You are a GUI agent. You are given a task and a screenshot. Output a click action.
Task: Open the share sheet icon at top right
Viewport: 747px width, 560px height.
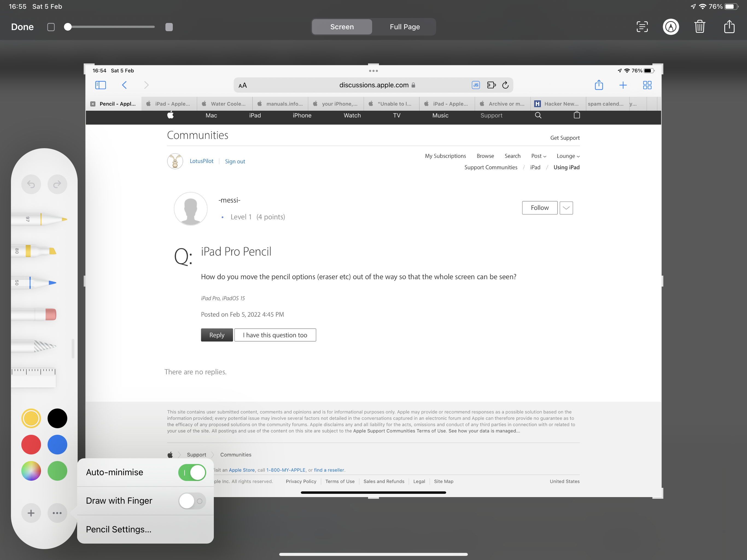(x=729, y=27)
